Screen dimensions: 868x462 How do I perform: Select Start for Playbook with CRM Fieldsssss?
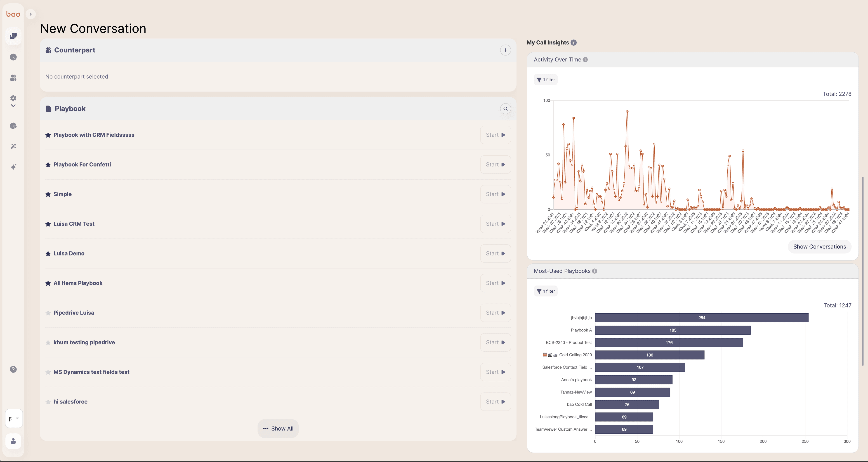(495, 135)
